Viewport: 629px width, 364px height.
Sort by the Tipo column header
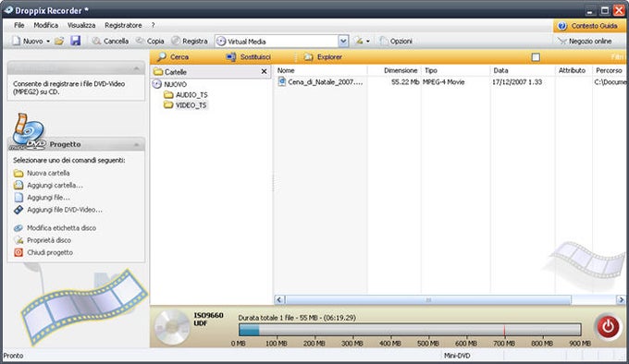pyautogui.click(x=456, y=70)
